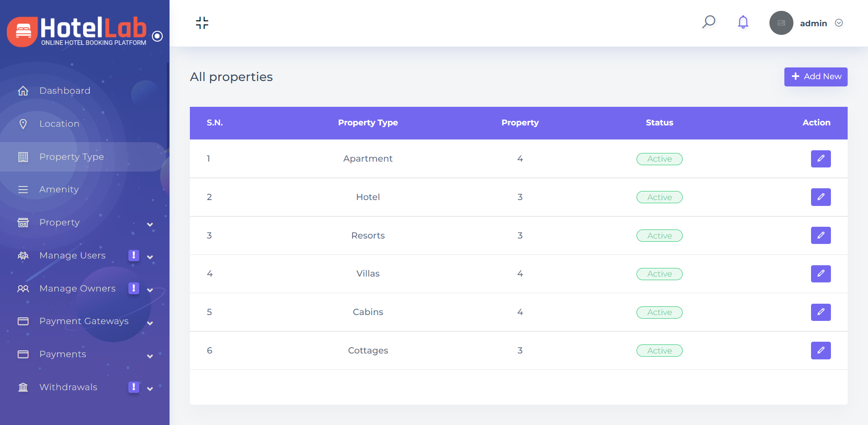
Task: Click pencil edit icon for Cabins
Action: click(x=821, y=312)
